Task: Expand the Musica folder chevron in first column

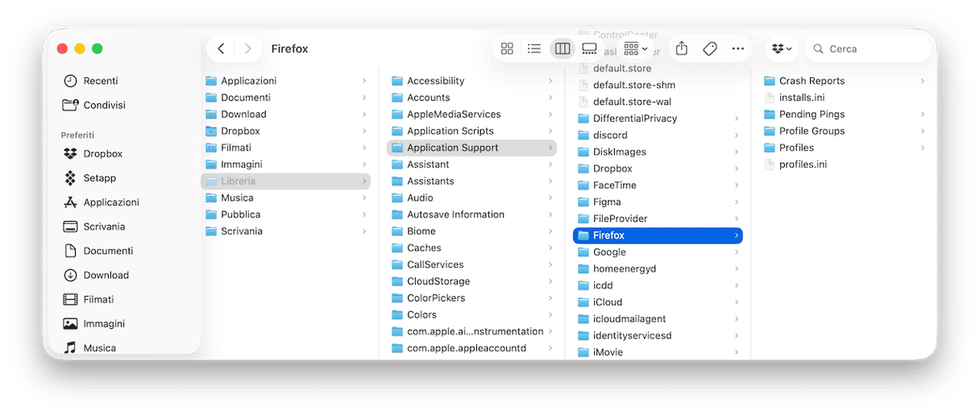Action: (364, 198)
